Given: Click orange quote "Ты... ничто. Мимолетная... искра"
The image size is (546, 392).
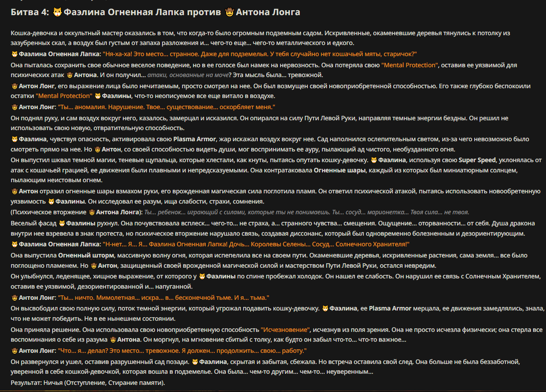Looking at the screenshot, I should tap(164, 298).
